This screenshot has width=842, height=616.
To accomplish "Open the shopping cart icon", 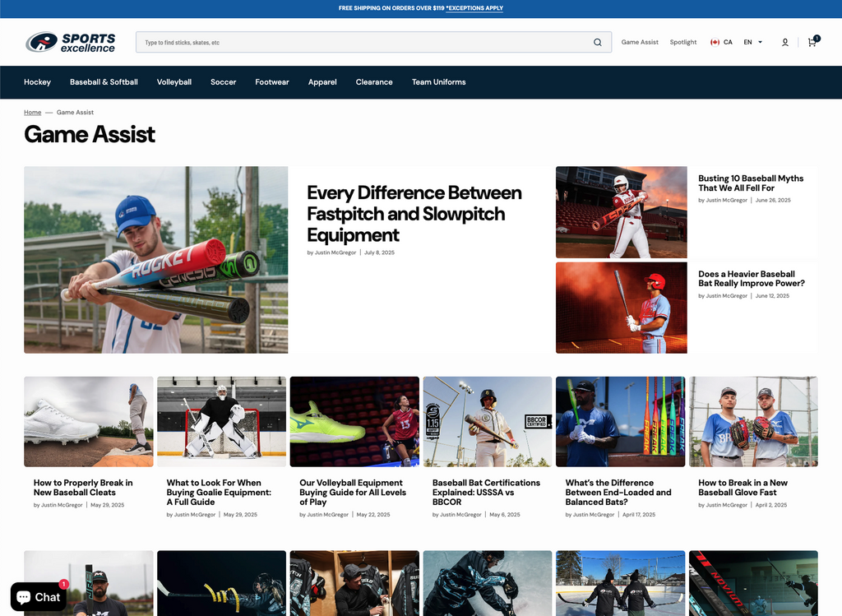I will [812, 42].
